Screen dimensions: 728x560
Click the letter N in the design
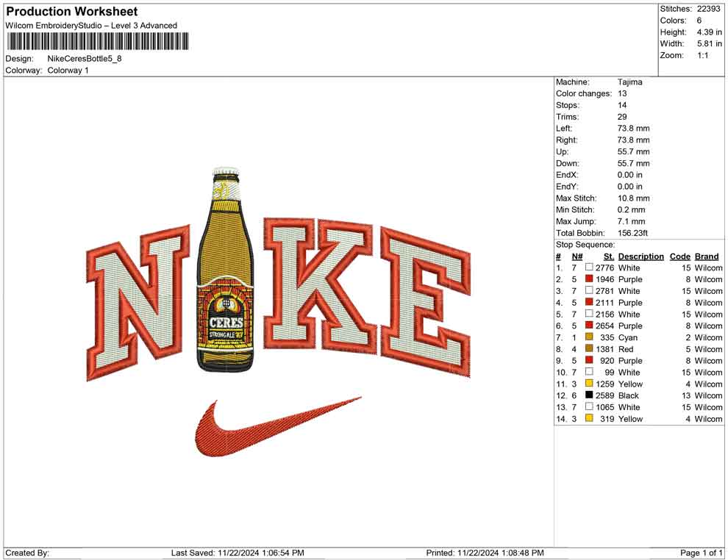point(138,302)
